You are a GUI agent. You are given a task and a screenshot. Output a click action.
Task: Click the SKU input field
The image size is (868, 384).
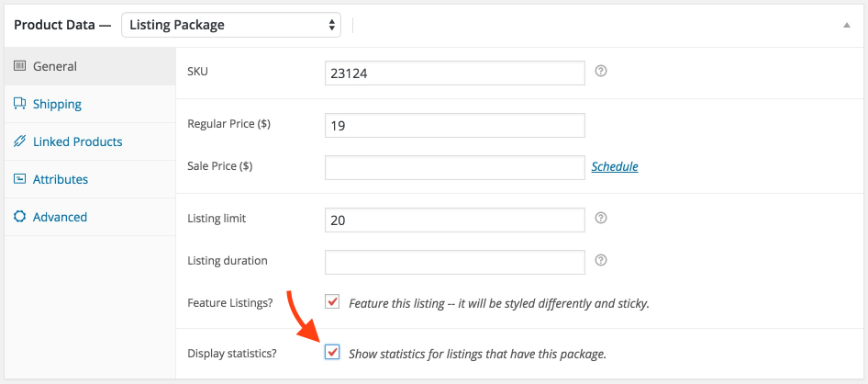click(455, 73)
